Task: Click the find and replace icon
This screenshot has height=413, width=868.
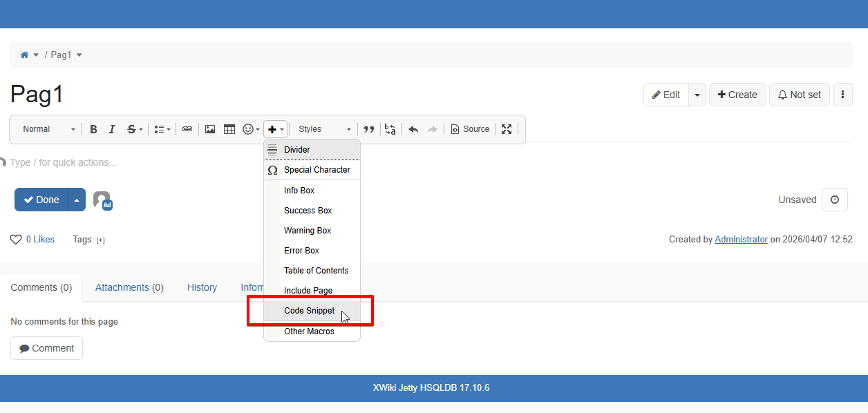Action: pyautogui.click(x=390, y=129)
